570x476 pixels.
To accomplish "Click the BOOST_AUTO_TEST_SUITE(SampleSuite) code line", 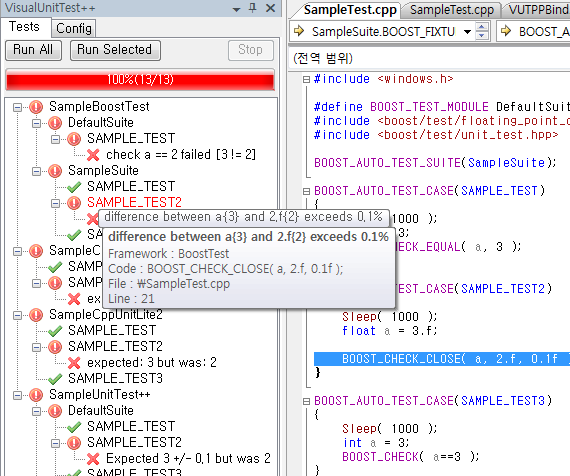I will (x=435, y=163).
